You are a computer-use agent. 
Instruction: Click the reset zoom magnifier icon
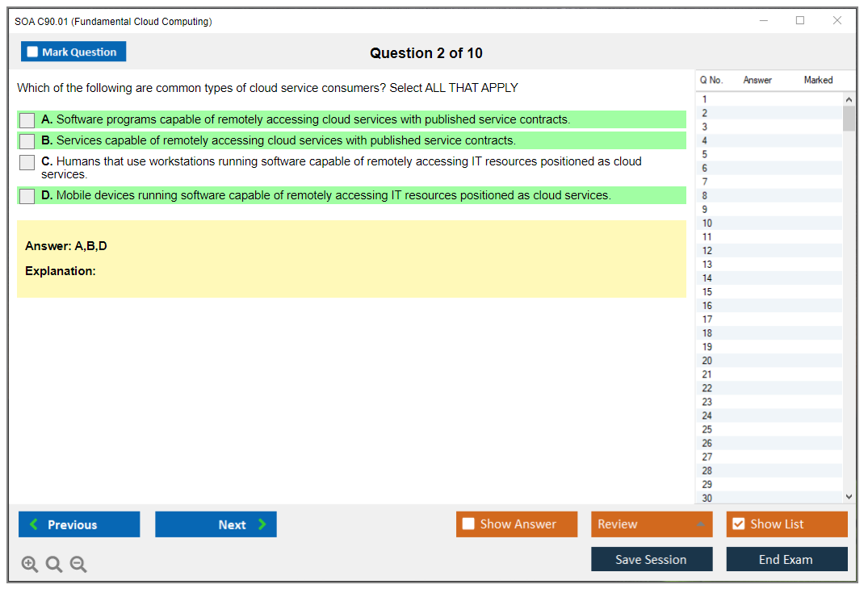[54, 564]
